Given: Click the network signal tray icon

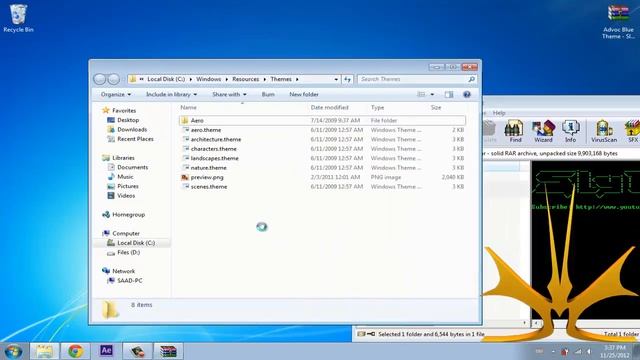Looking at the screenshot, I should (x=578, y=351).
